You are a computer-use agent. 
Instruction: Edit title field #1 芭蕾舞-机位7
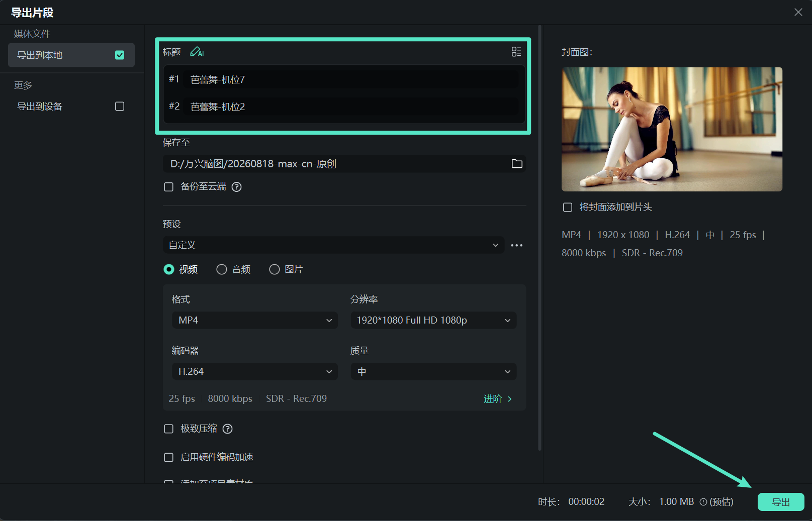coord(350,79)
